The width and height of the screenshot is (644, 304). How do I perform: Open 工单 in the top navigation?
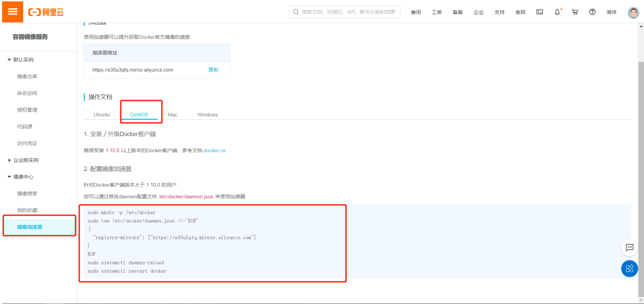437,12
